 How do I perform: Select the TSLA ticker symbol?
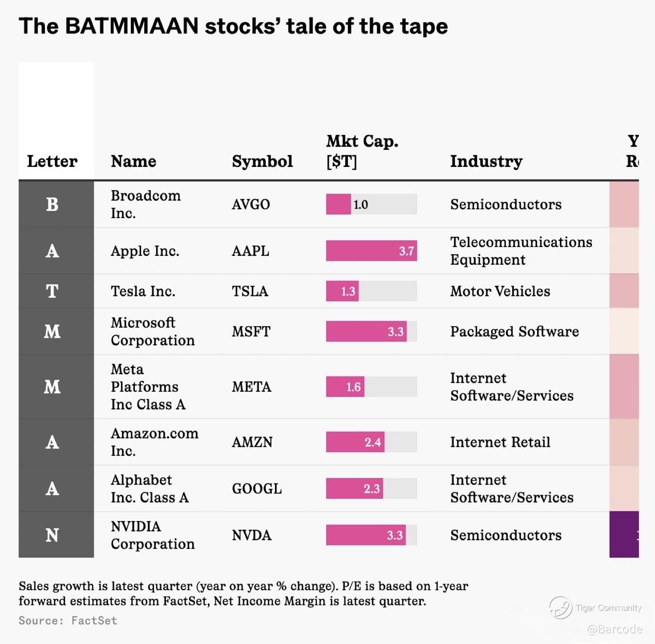(x=250, y=291)
